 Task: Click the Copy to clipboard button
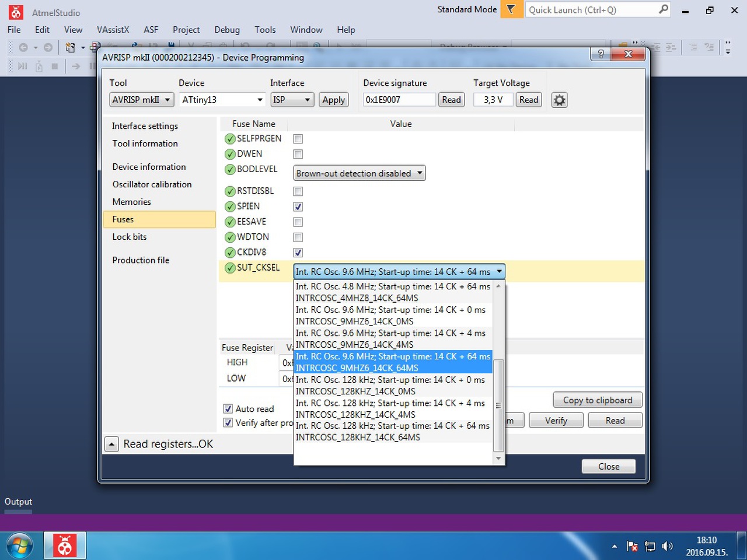pos(598,400)
